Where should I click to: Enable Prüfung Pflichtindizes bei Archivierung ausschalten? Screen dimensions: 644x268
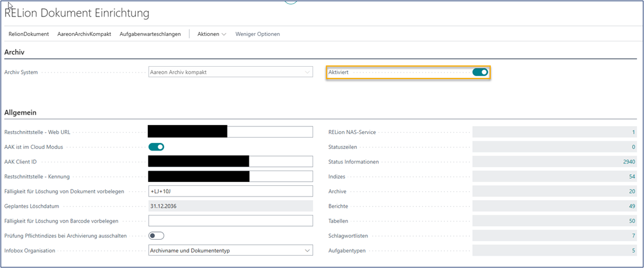(156, 236)
